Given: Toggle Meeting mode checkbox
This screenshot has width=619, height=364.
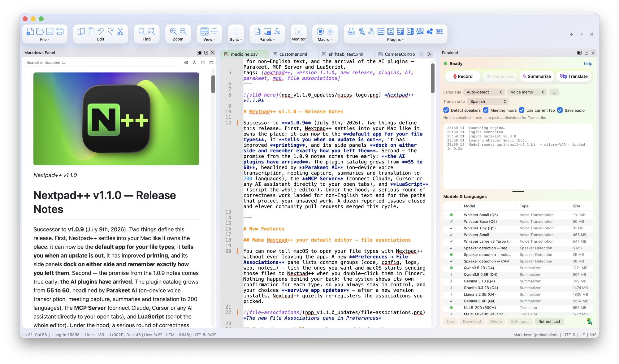Looking at the screenshot, I should pyautogui.click(x=486, y=110).
